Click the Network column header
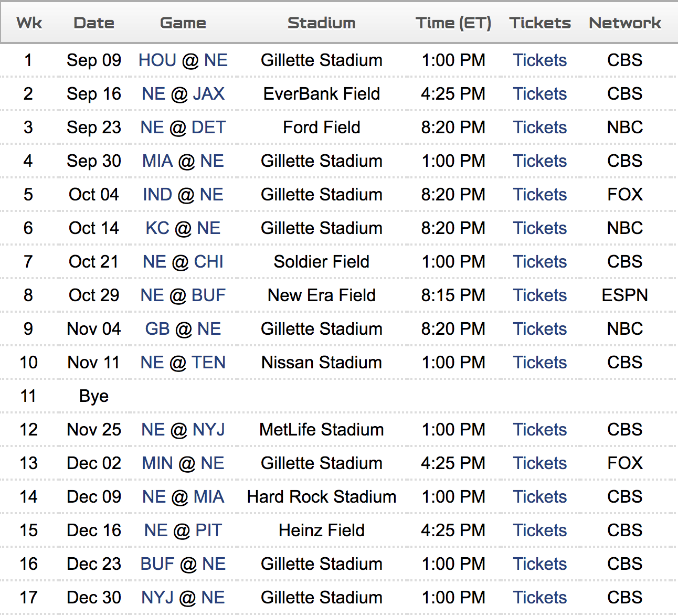678x616 pixels. point(624,23)
